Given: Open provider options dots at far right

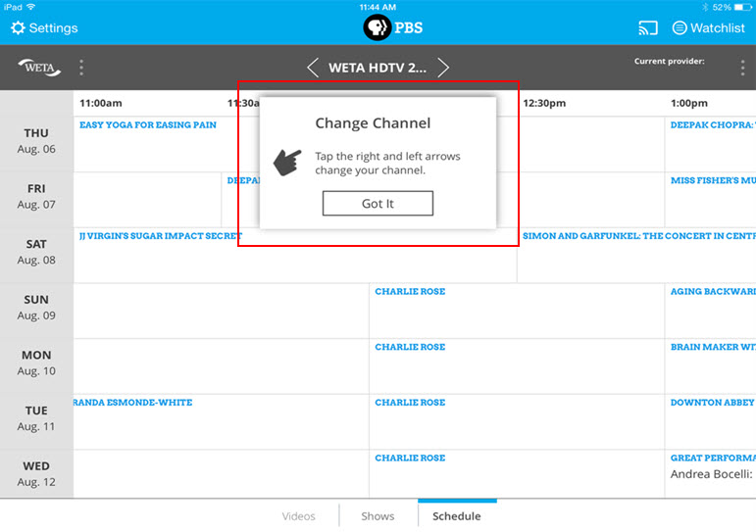Looking at the screenshot, I should tap(742, 68).
